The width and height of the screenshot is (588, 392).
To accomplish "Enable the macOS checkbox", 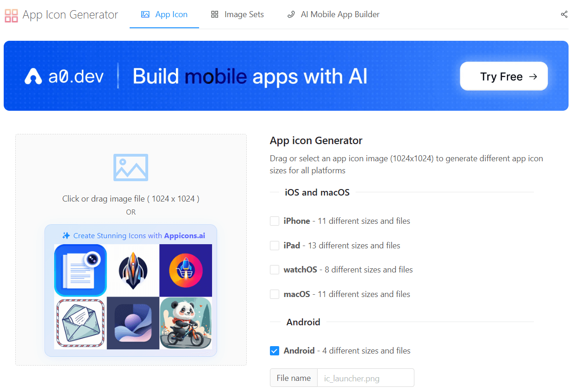I will [274, 294].
